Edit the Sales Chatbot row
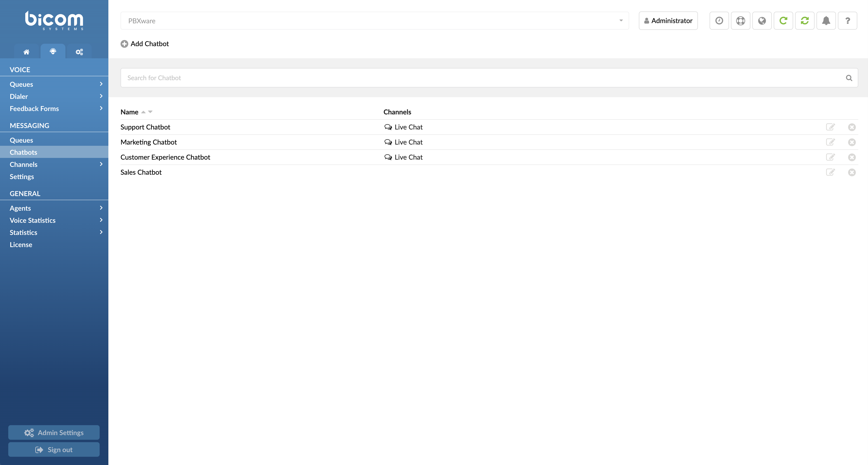Image resolution: width=868 pixels, height=465 pixels. point(830,172)
